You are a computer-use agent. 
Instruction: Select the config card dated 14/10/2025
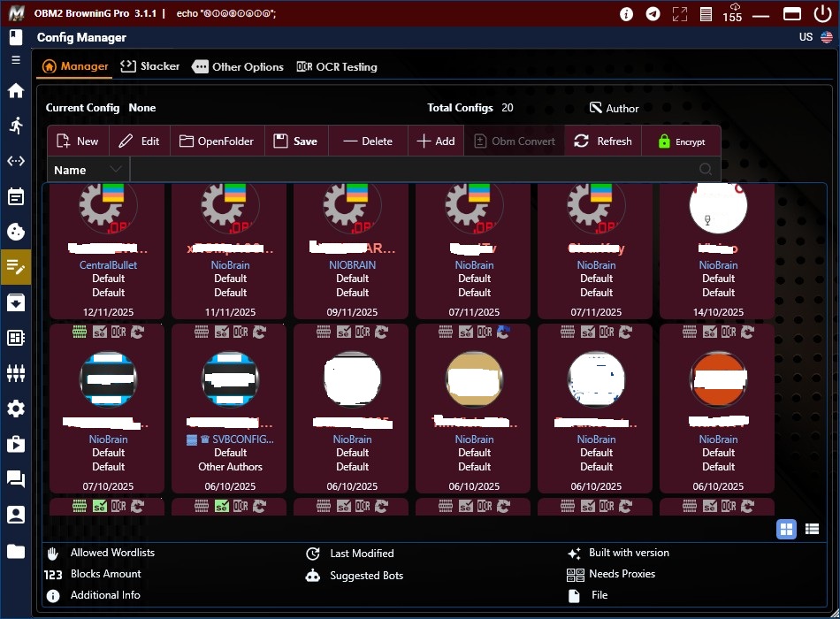(717, 251)
